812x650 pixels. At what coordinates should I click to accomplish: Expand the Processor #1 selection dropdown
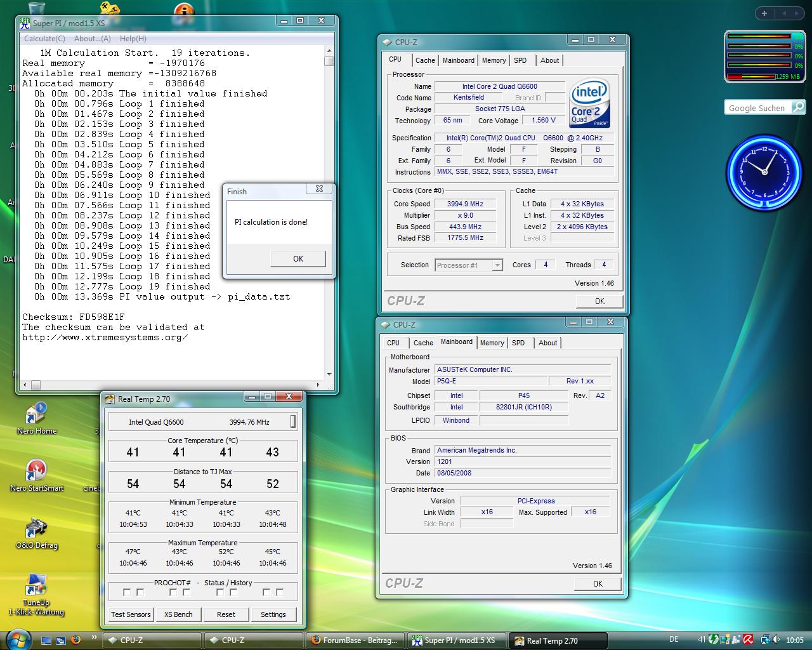497,265
